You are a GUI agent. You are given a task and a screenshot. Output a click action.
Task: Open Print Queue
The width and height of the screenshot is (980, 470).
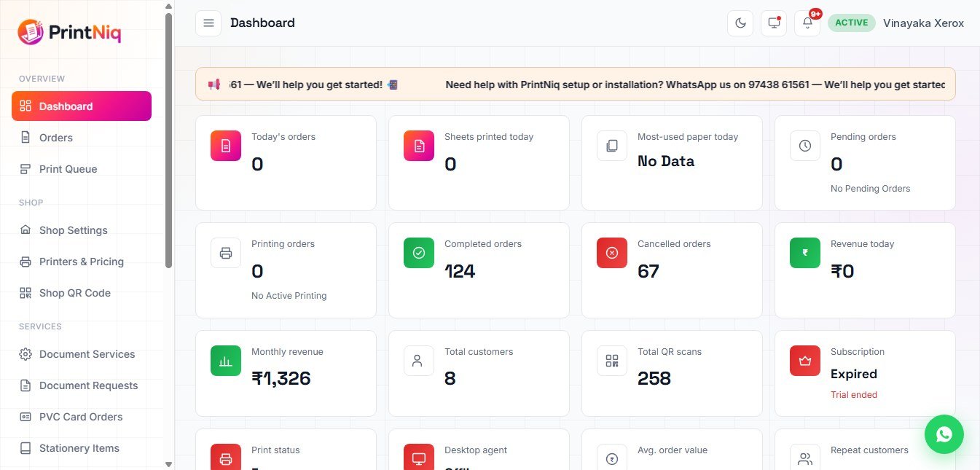pyautogui.click(x=82, y=168)
